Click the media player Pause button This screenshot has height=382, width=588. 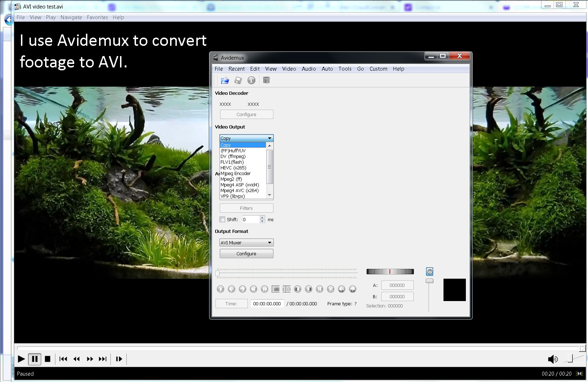[x=35, y=359]
